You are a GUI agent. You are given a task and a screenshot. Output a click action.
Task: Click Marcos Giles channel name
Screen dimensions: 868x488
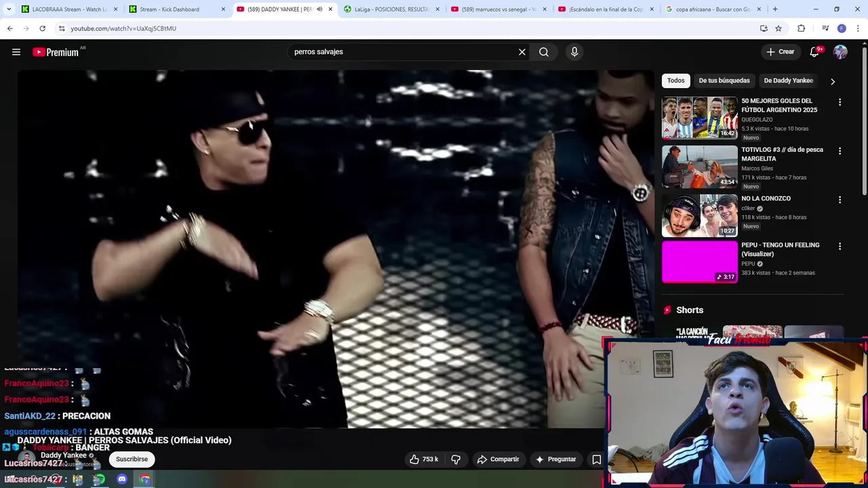pyautogui.click(x=757, y=169)
